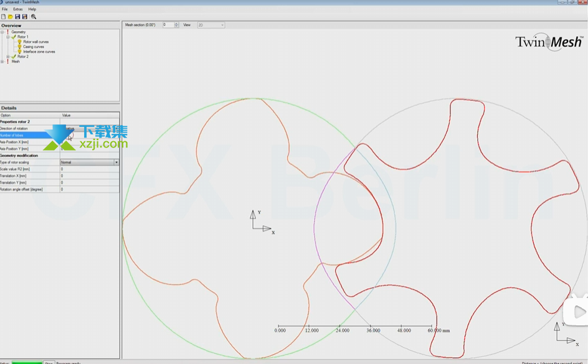Click the Translation X value cell
Viewport: 588px width, 364px height.
(x=90, y=175)
